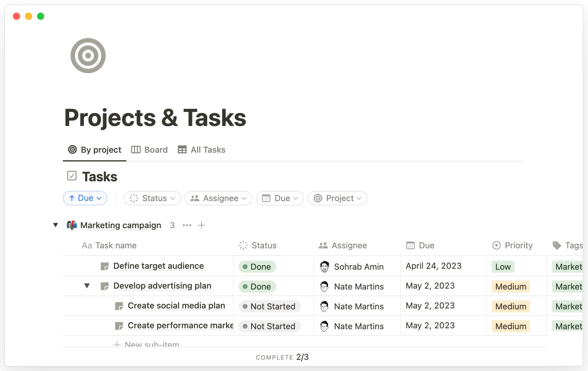Click New sub-item to add a task
This screenshot has height=371, width=588.
tap(151, 344)
